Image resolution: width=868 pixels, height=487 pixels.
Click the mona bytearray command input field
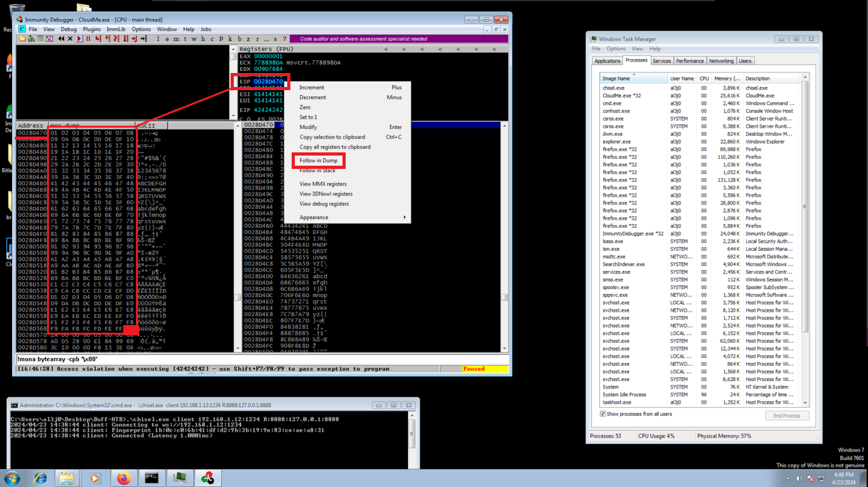(x=262, y=359)
